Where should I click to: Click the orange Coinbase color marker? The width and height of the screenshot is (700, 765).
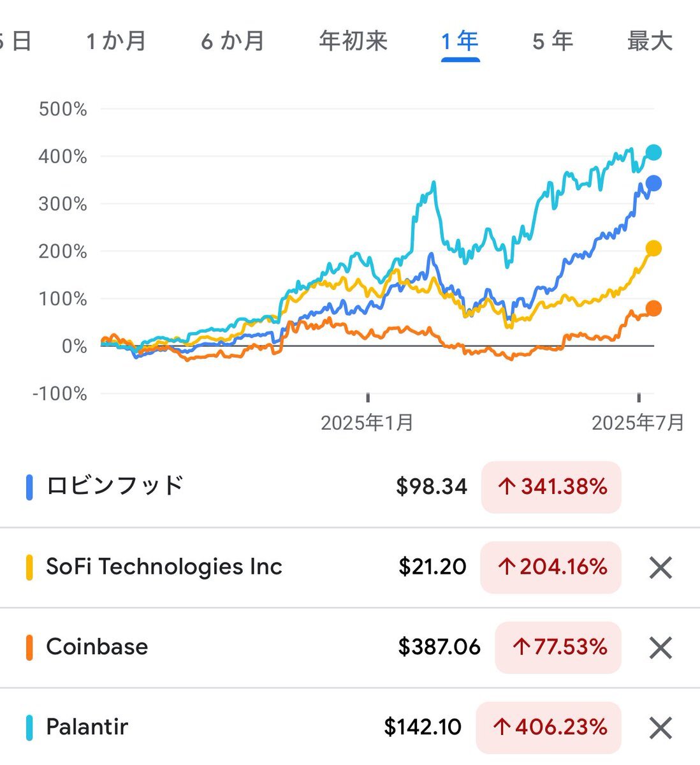coord(29,648)
